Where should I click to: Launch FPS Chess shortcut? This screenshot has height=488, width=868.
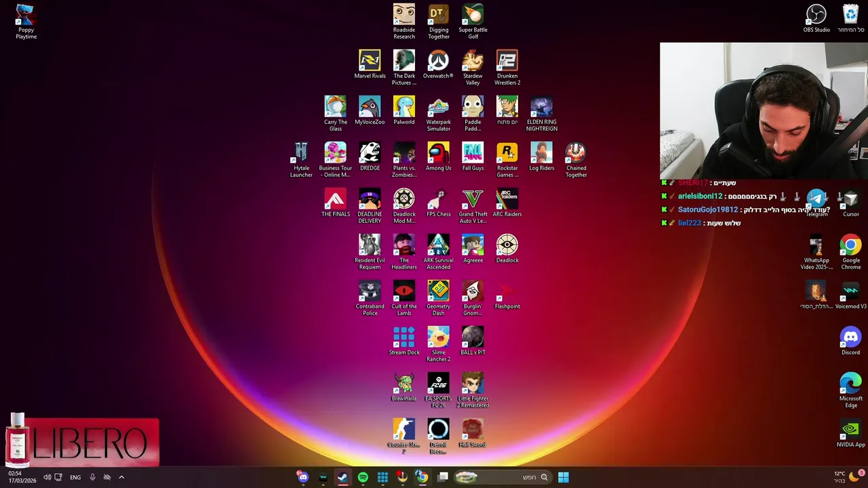click(x=439, y=203)
